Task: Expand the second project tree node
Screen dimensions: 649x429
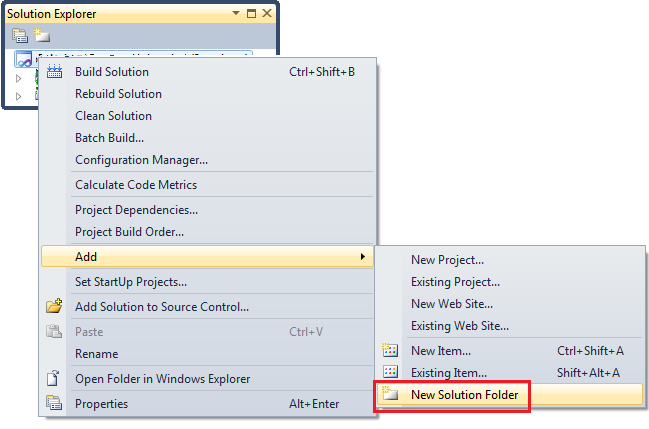Action: point(18,96)
